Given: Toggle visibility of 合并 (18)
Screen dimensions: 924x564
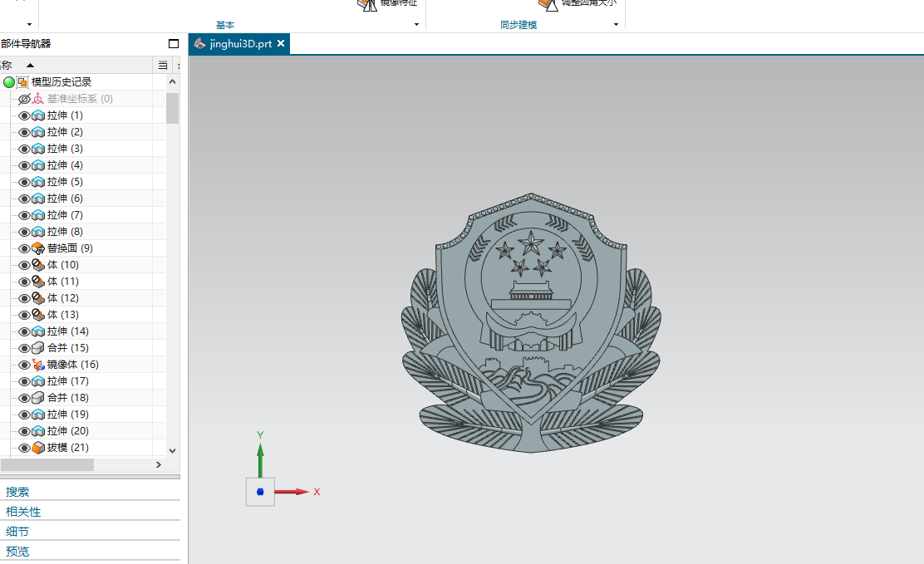Looking at the screenshot, I should 24,398.
